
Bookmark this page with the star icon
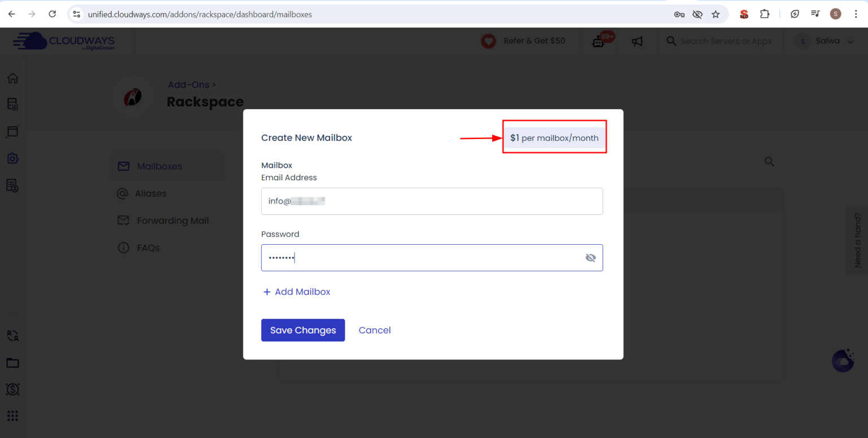pos(715,14)
